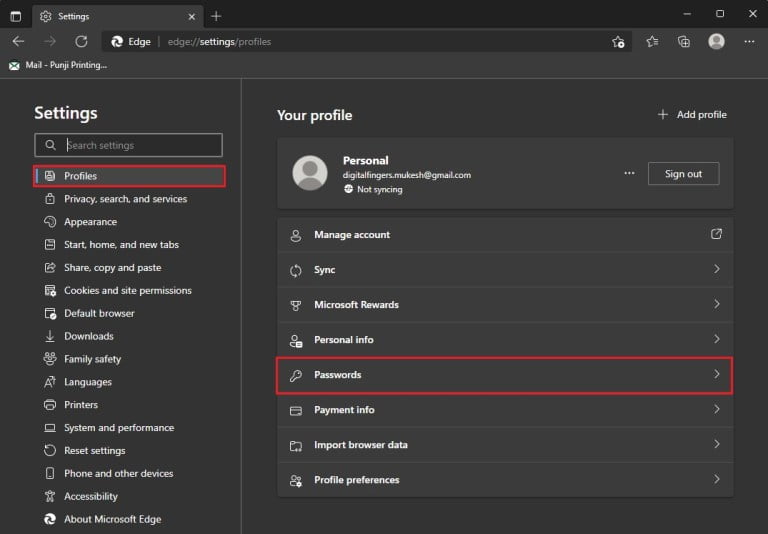The height and width of the screenshot is (534, 768).
Task: Open Profile preferences row
Action: point(505,480)
